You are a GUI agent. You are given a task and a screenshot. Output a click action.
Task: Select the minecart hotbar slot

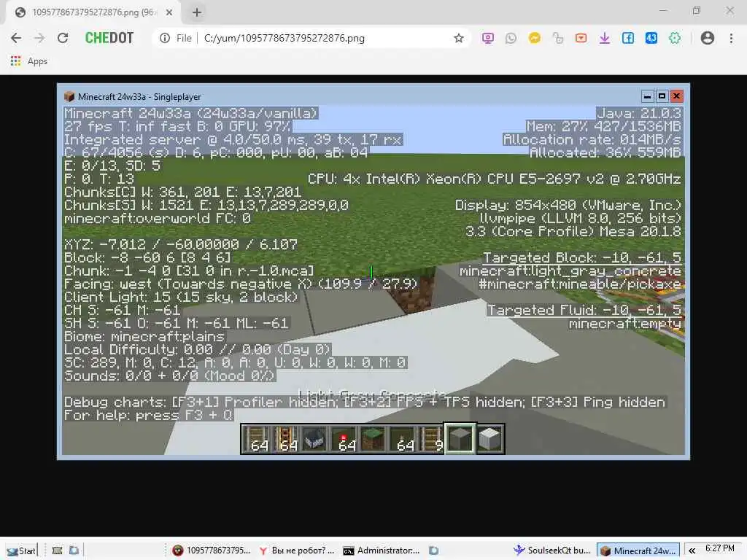click(x=314, y=438)
